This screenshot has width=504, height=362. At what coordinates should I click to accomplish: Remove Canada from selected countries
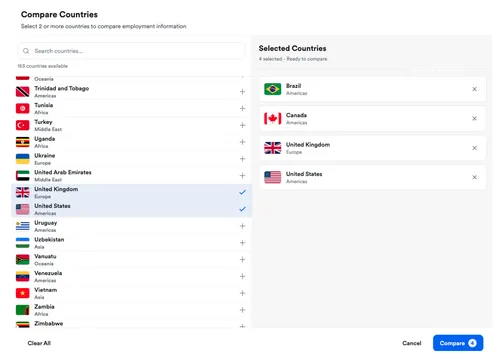(474, 118)
